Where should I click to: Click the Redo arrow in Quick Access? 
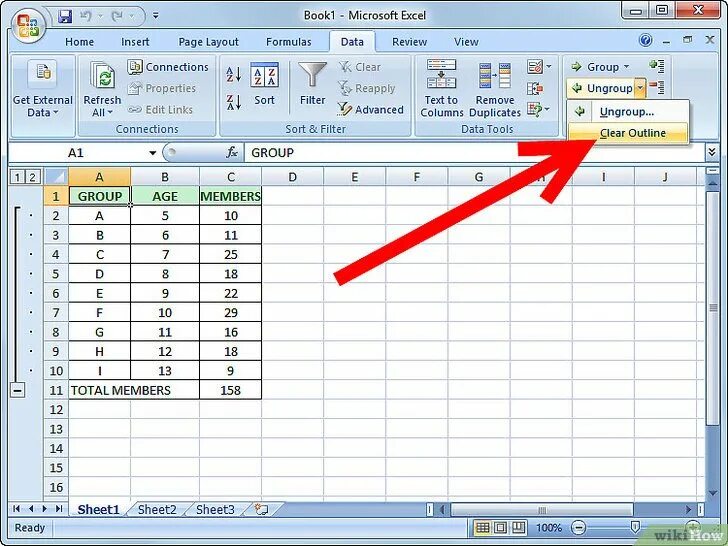tap(116, 16)
